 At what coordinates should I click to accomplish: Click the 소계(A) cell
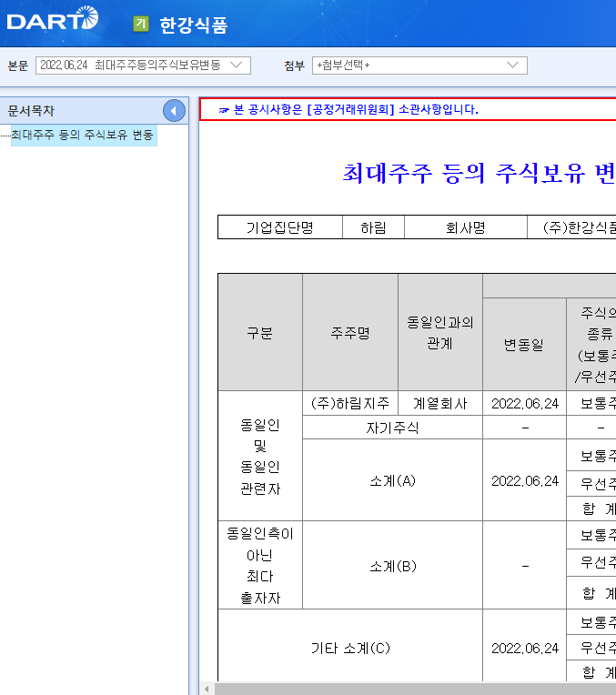[x=392, y=480]
